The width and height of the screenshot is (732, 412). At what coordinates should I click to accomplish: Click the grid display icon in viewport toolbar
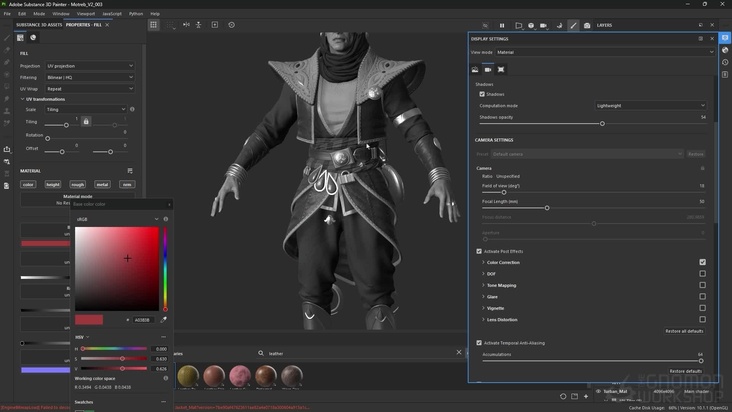pyautogui.click(x=154, y=25)
